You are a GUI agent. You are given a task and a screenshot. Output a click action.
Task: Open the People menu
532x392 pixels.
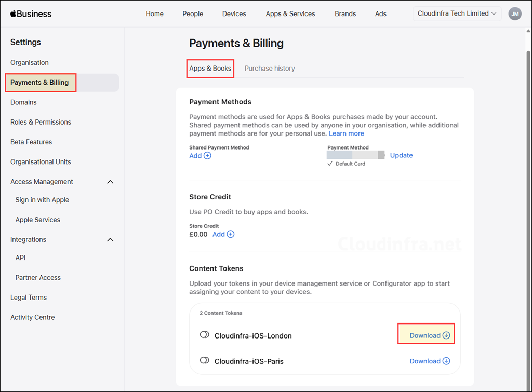193,14
